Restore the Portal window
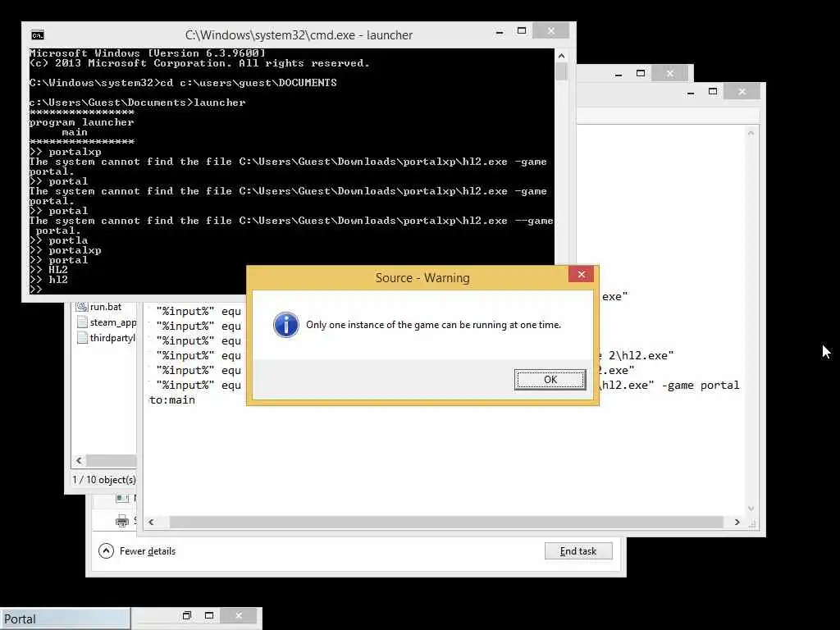Image resolution: width=840 pixels, height=630 pixels. (x=186, y=615)
